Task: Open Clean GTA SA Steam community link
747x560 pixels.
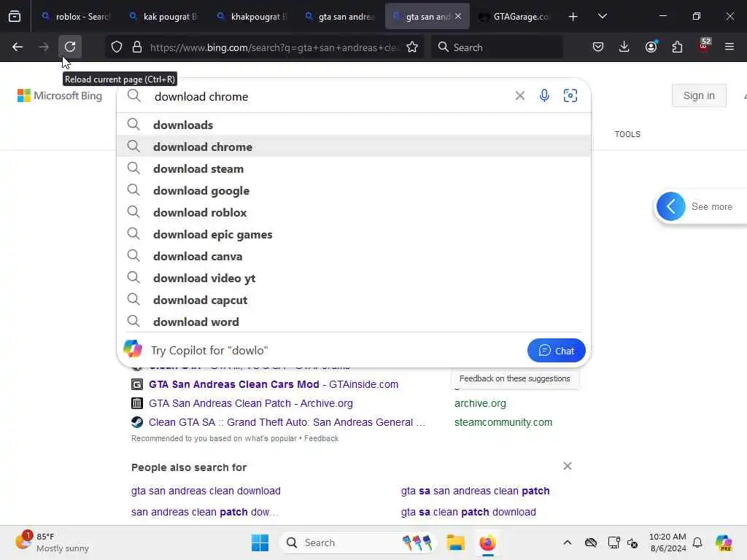Action: tap(287, 422)
